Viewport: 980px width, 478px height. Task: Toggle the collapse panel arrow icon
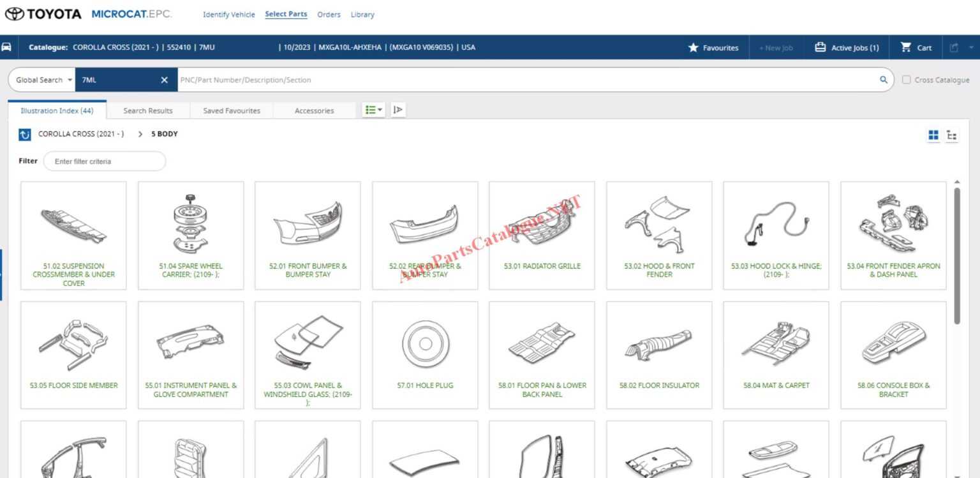(398, 110)
